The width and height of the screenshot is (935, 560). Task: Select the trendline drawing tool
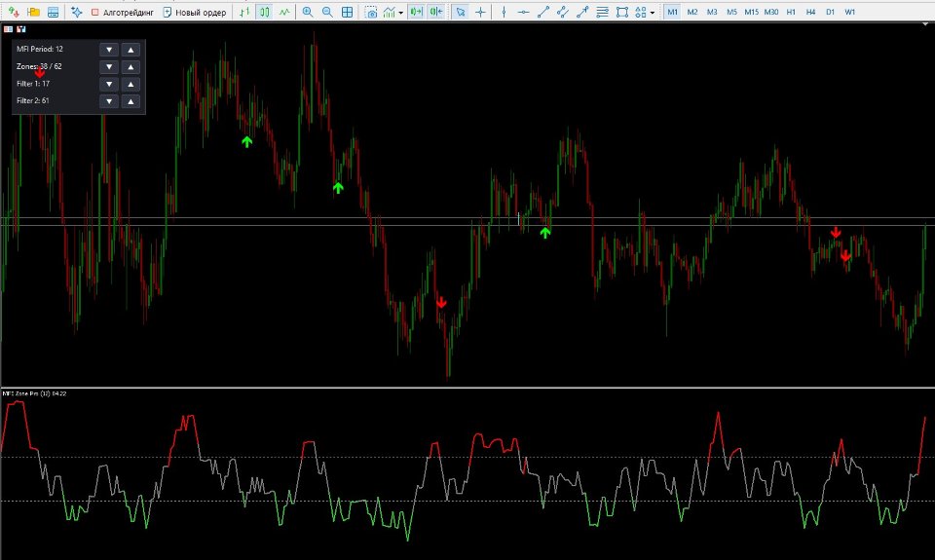pyautogui.click(x=543, y=12)
